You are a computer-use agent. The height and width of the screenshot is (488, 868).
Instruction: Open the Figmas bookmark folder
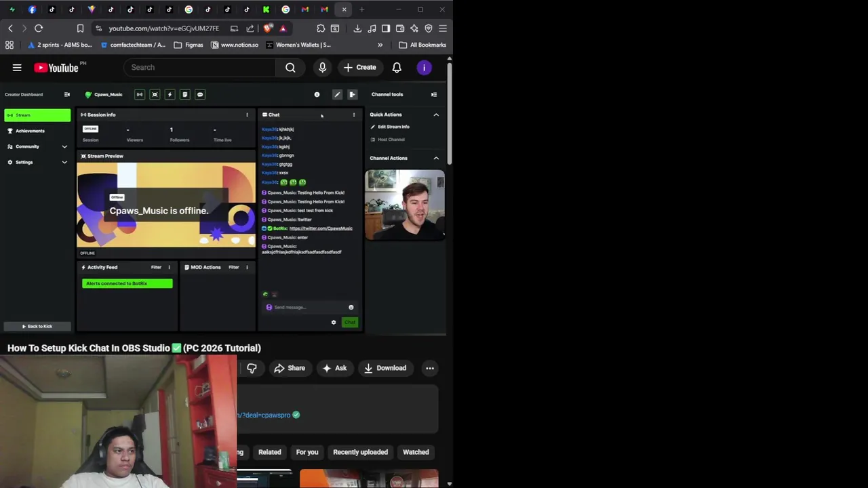[189, 45]
